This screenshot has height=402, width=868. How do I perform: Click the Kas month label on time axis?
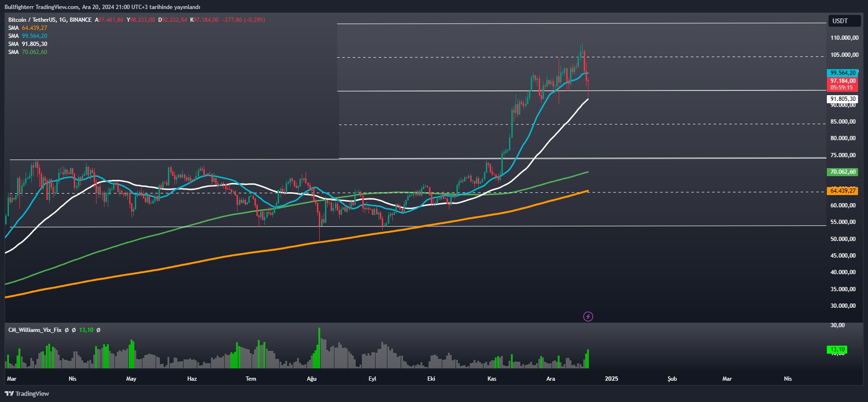pos(492,379)
